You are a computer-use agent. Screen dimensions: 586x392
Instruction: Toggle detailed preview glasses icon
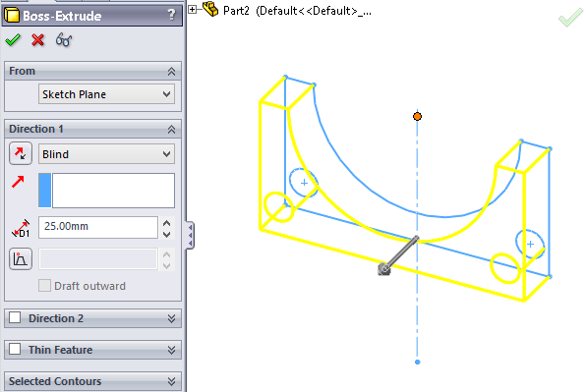point(64,39)
